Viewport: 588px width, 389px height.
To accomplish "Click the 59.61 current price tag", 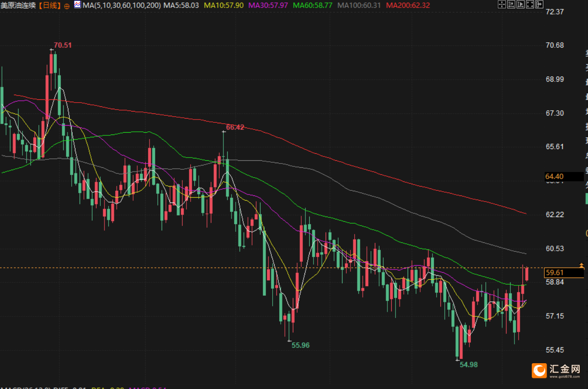I will tap(564, 272).
